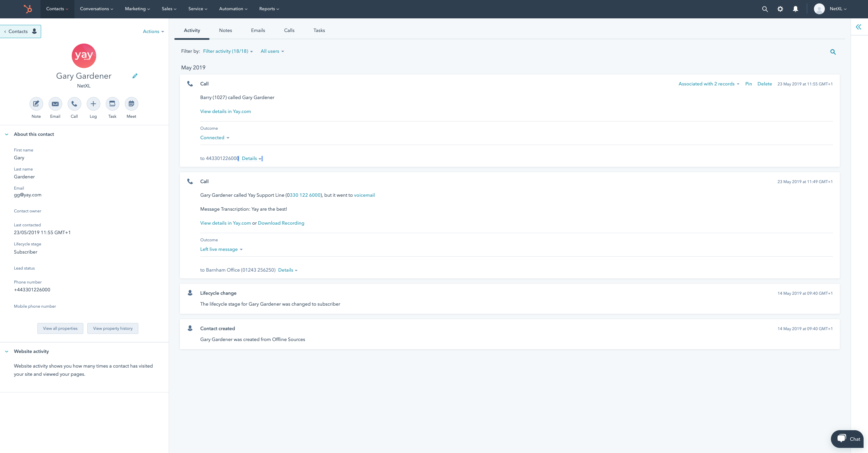
Task: Click View all properties button
Action: pos(60,328)
